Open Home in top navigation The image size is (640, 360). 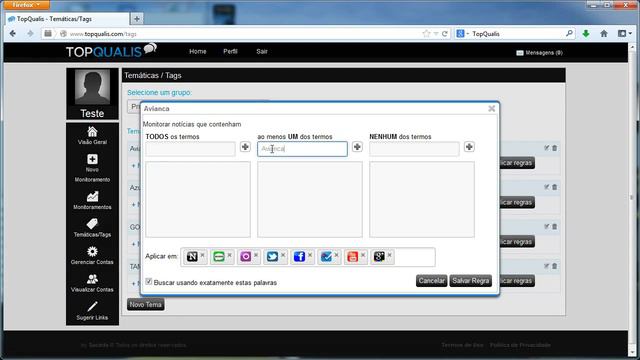point(198,51)
